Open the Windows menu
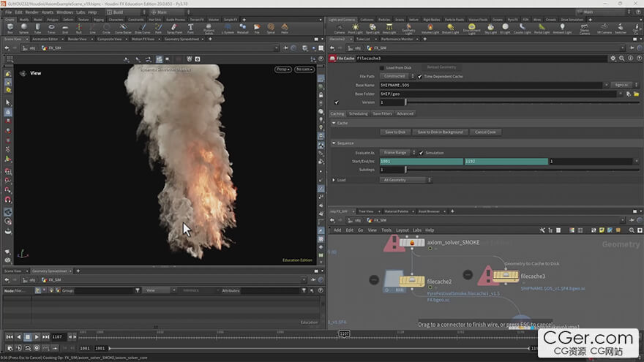 tap(64, 12)
